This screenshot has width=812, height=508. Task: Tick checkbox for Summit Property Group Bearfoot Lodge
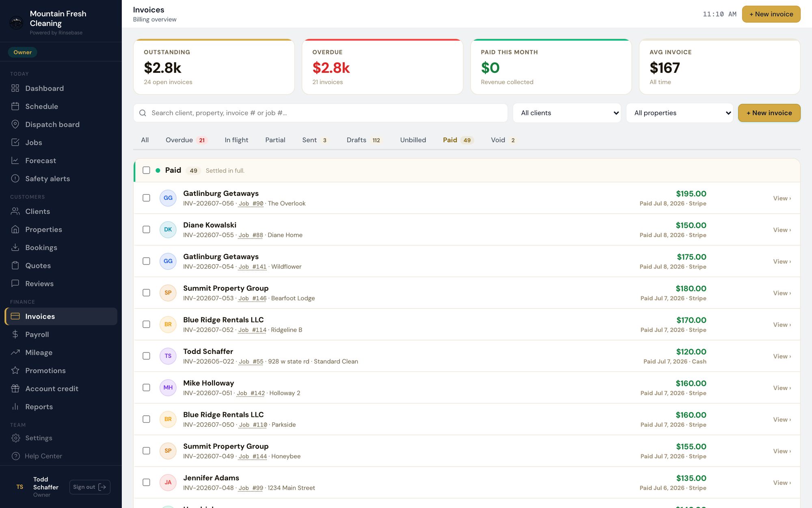point(146,293)
